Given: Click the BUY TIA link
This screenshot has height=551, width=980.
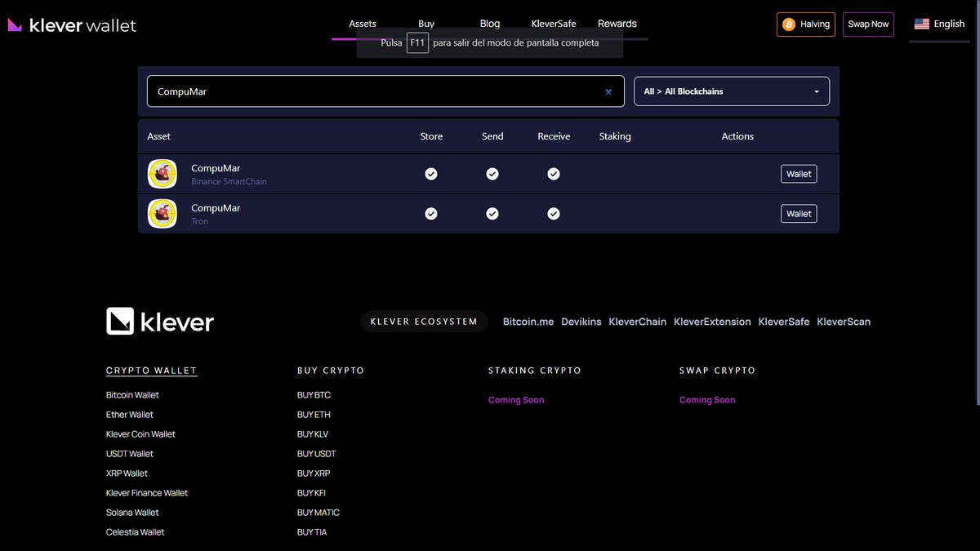Looking at the screenshot, I should click(312, 532).
